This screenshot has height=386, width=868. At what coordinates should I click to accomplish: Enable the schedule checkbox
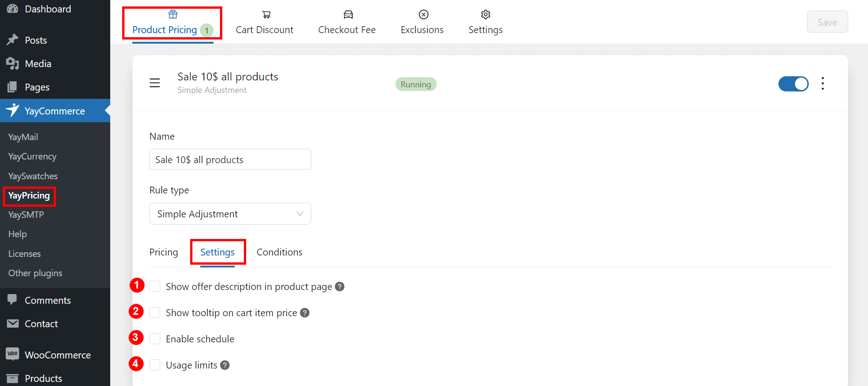pyautogui.click(x=155, y=339)
